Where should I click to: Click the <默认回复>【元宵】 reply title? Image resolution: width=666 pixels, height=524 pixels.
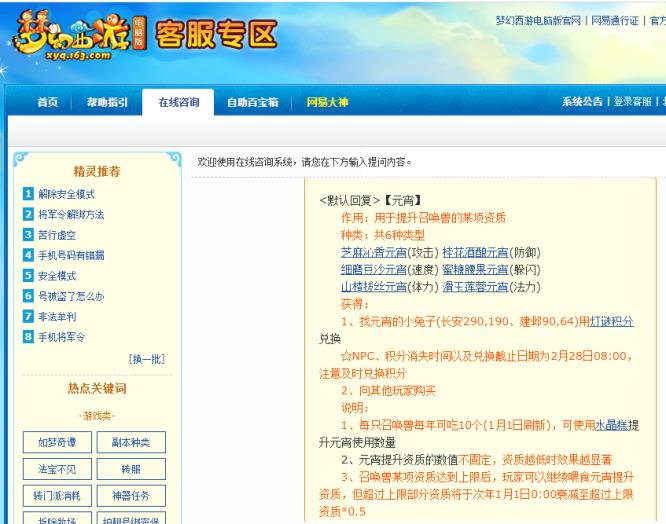371,200
